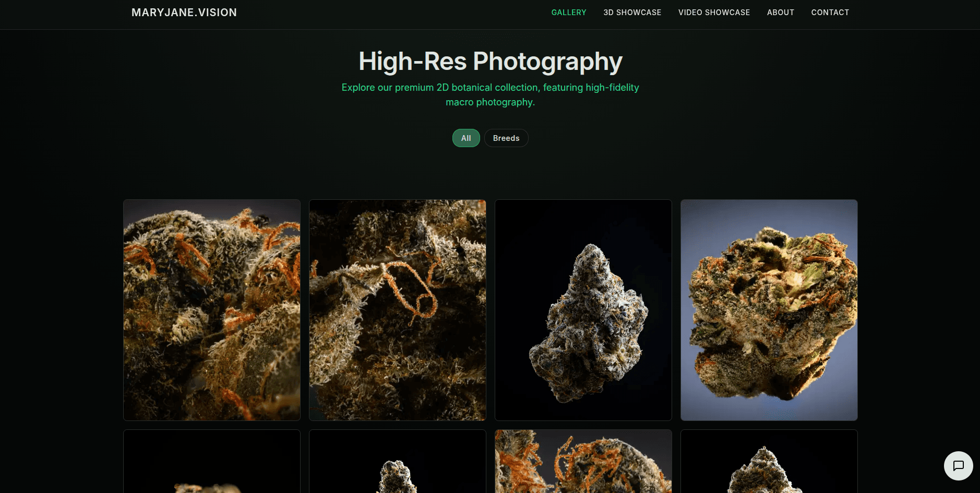
Task: Open second-row last bud thumbnail
Action: [769, 461]
